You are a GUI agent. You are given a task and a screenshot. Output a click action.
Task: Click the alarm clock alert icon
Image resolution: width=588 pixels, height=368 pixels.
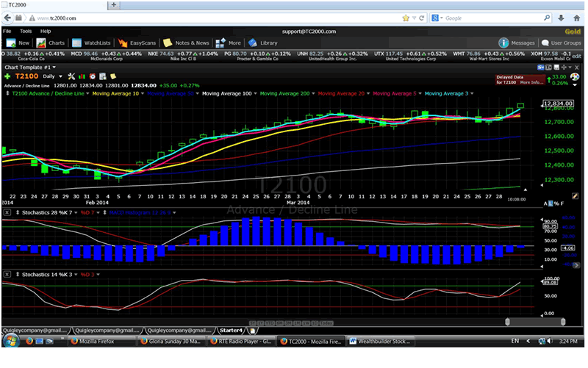pyautogui.click(x=94, y=76)
